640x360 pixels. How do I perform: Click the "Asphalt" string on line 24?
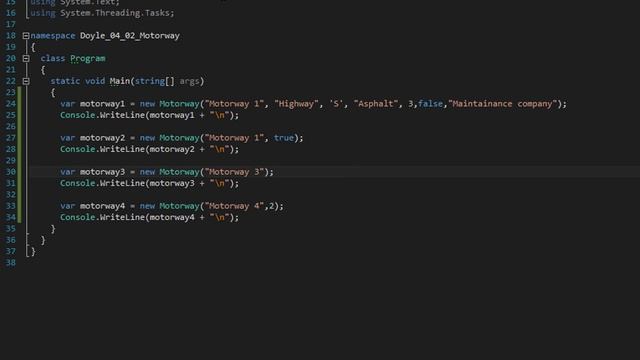point(376,104)
